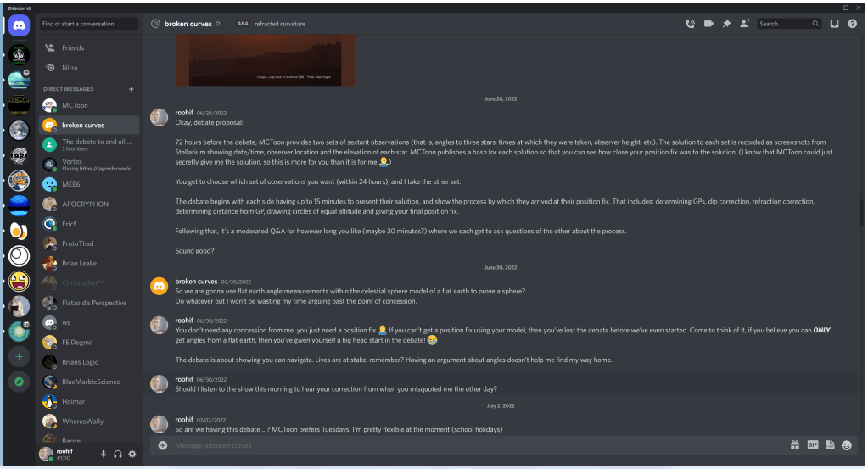Create a new DM with plus button
The image size is (868, 469).
[x=131, y=89]
